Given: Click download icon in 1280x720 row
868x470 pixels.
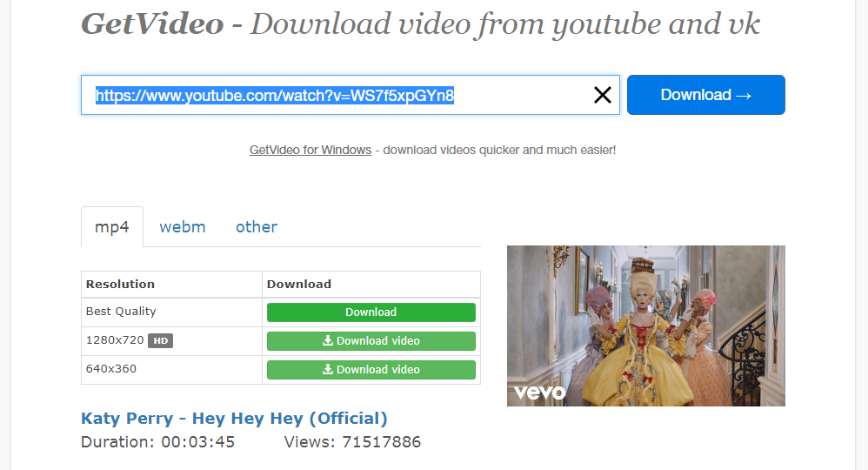Looking at the screenshot, I should pyautogui.click(x=328, y=341).
